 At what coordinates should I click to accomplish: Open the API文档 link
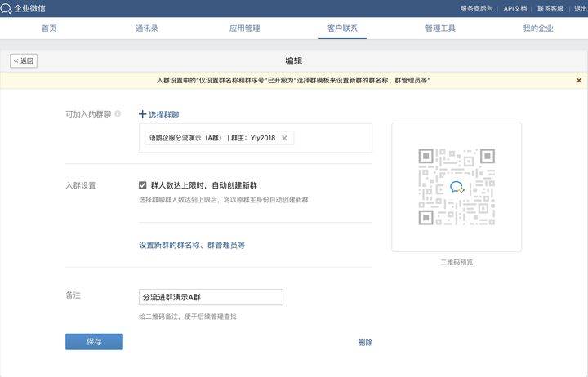[514, 8]
